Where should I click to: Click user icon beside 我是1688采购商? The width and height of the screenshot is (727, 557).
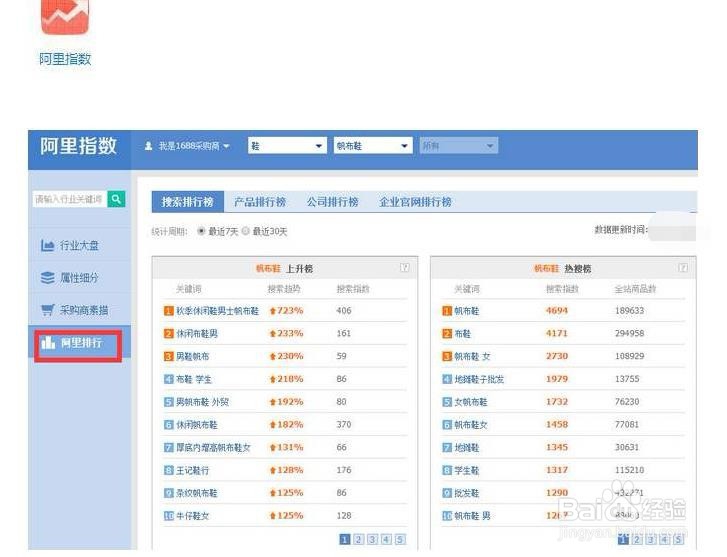coord(148,146)
